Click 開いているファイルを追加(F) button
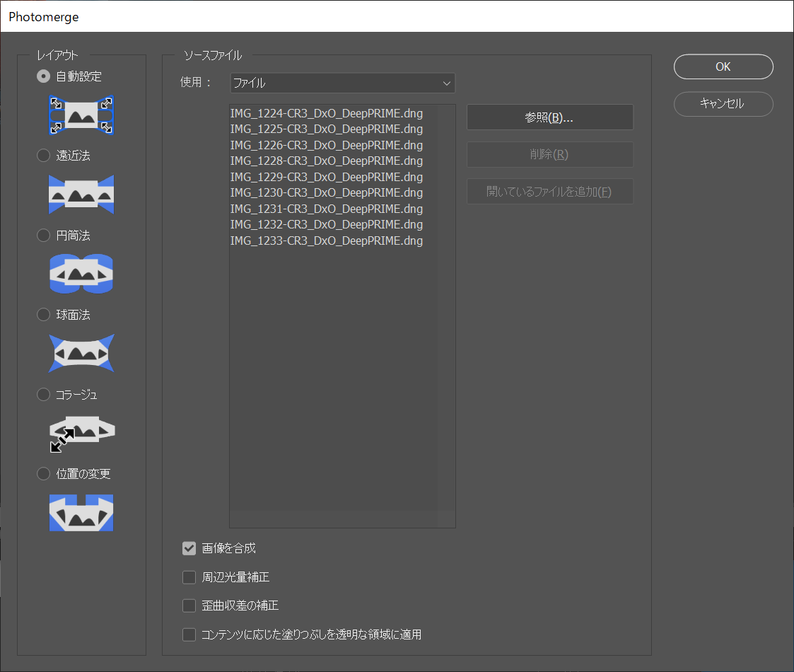794x672 pixels. tap(550, 192)
